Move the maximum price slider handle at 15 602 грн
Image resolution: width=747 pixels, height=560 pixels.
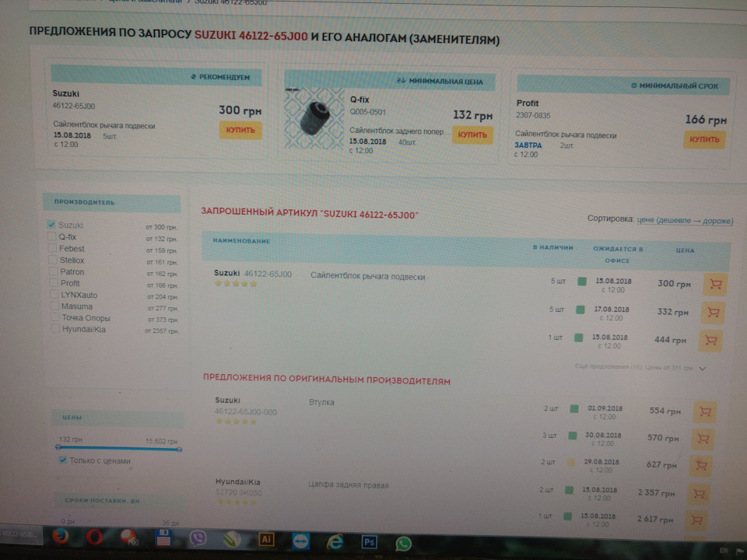pos(179,449)
